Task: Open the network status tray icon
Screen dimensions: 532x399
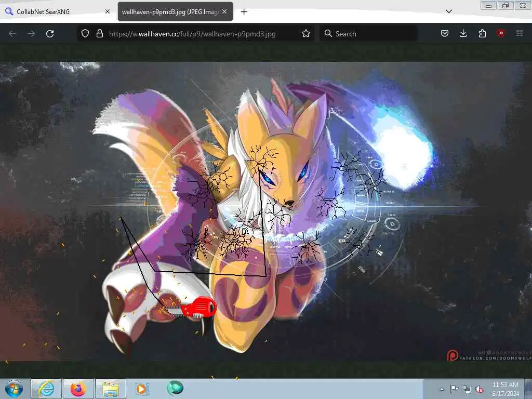Action: [x=467, y=389]
